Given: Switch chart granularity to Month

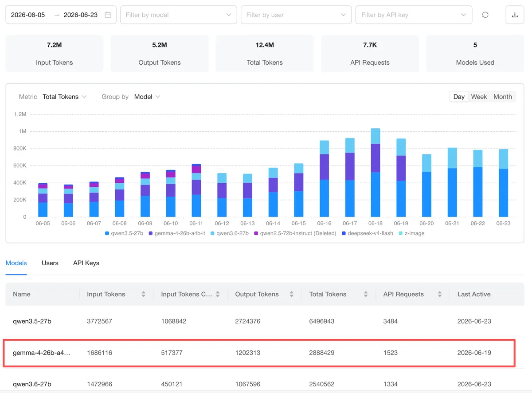Looking at the screenshot, I should tap(503, 97).
